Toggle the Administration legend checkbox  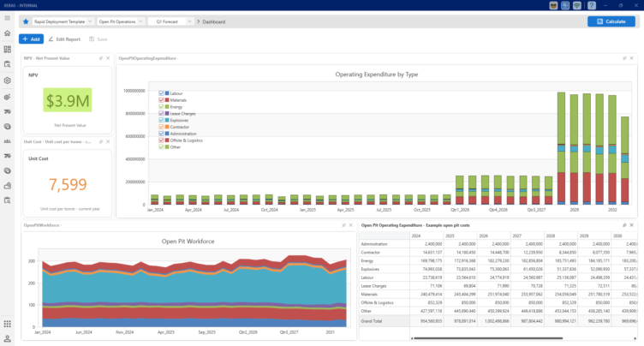tap(161, 134)
